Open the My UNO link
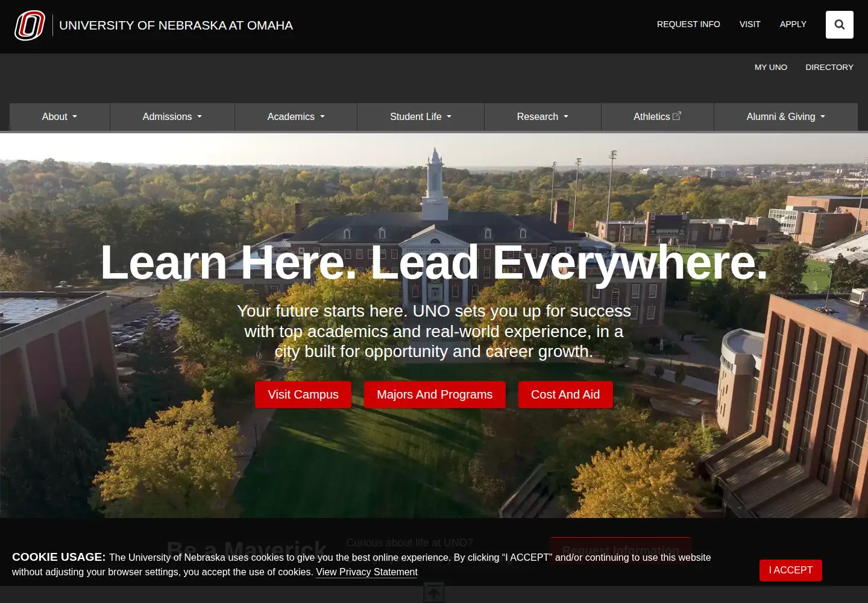Image resolution: width=868 pixels, height=603 pixels. [x=771, y=67]
